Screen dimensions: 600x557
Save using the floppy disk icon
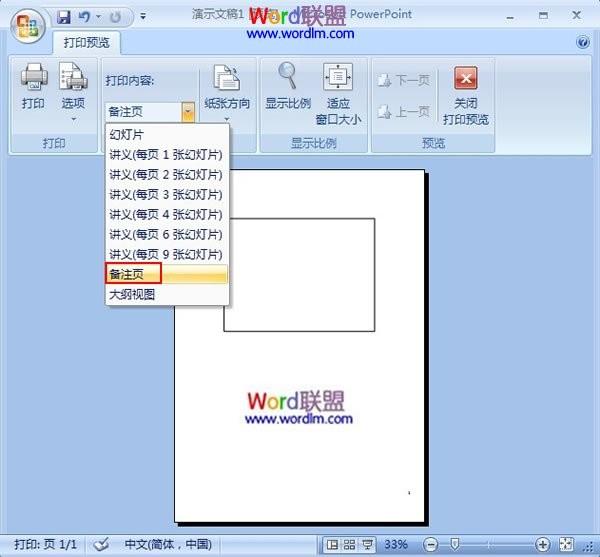(64, 17)
